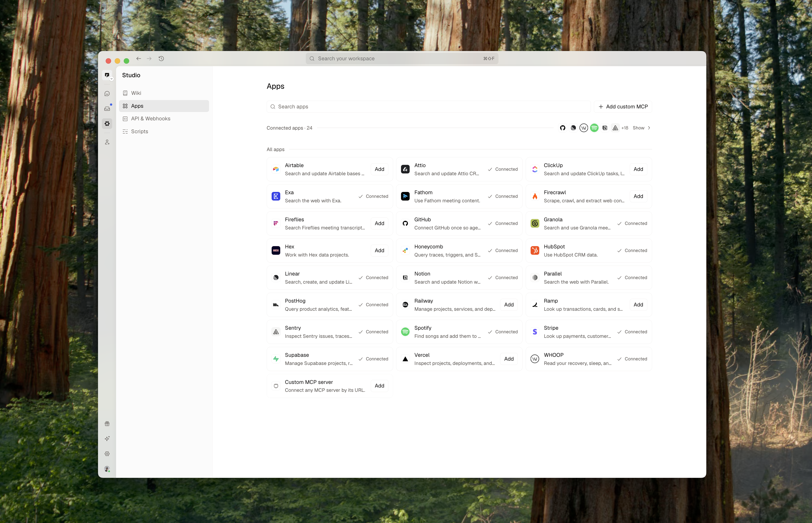Click WHOOP icon in connected apps row
Image resolution: width=812 pixels, height=523 pixels.
(584, 128)
